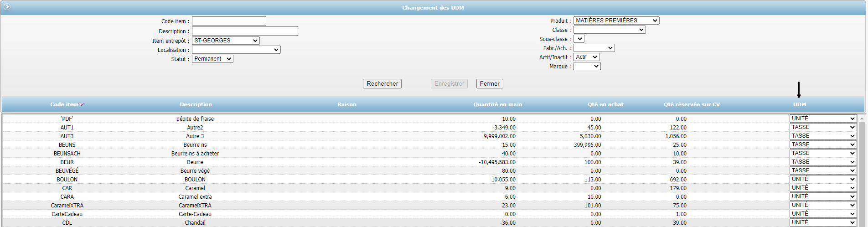The image size is (868, 227).
Task: Sort by Description column header
Action: pos(196,104)
